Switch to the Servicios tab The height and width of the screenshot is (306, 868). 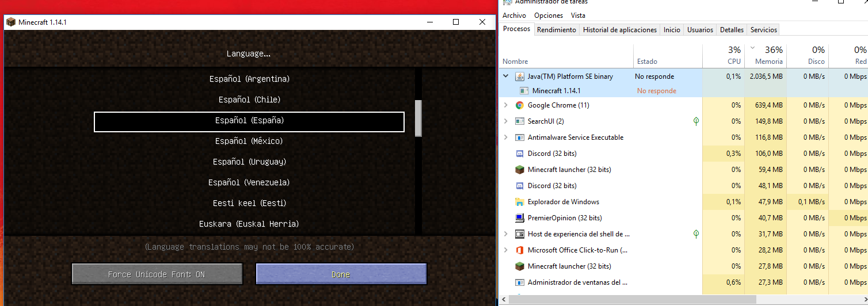[x=764, y=30]
